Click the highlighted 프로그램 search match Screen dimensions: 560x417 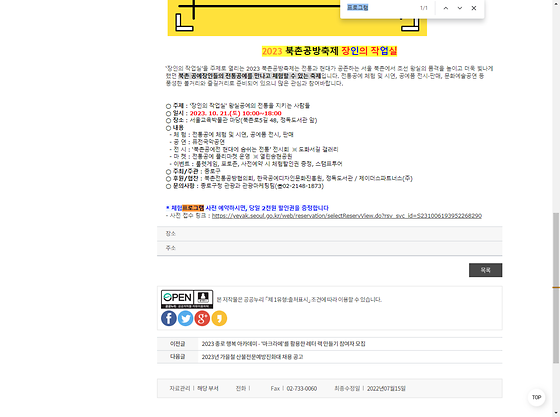tap(193, 208)
